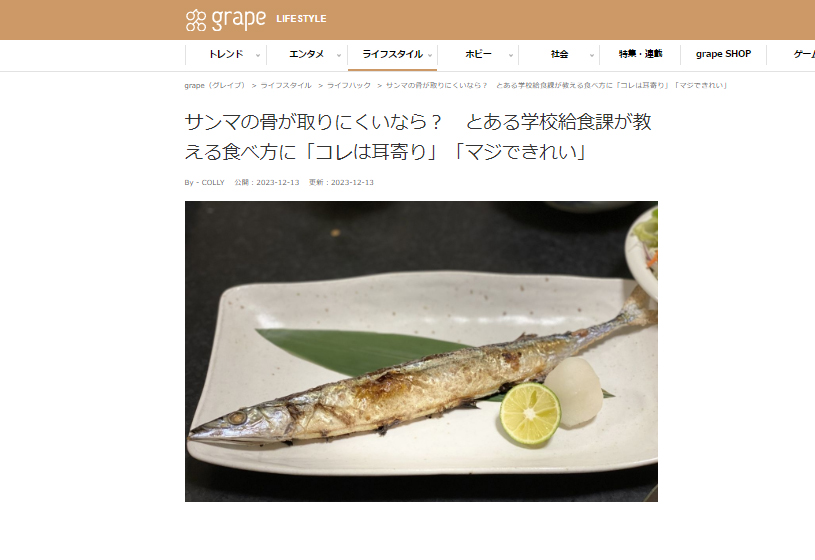The image size is (815, 560).
Task: Select the ライフスタイル tab
Action: click(x=392, y=54)
